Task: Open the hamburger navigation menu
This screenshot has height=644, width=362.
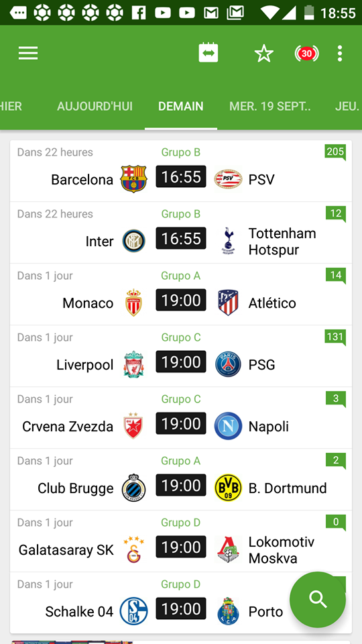Action: [x=28, y=54]
